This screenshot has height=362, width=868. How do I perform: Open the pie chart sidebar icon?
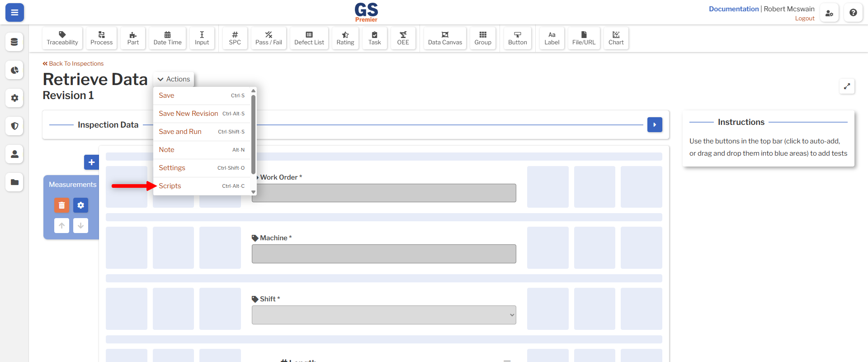pyautogui.click(x=14, y=70)
